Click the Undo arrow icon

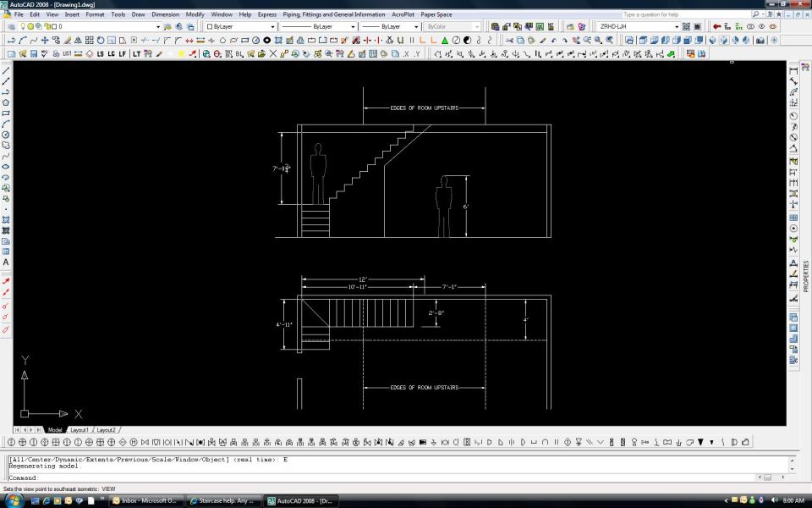[553, 40]
